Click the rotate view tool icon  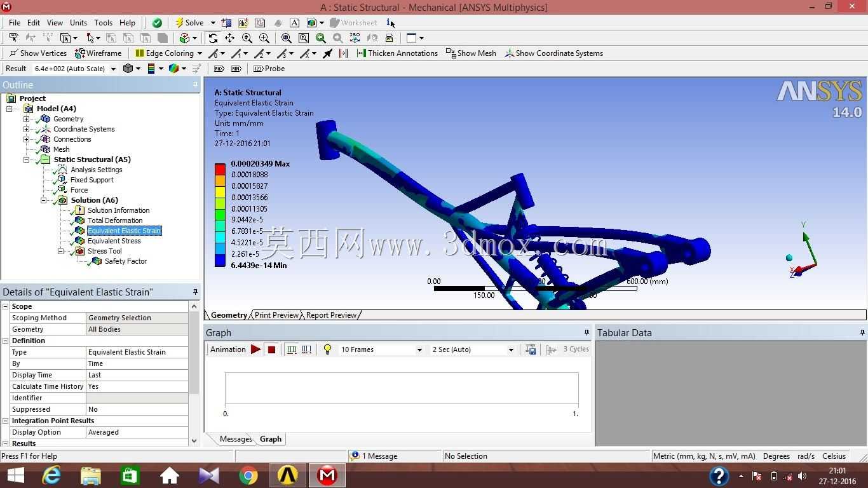[x=213, y=38]
